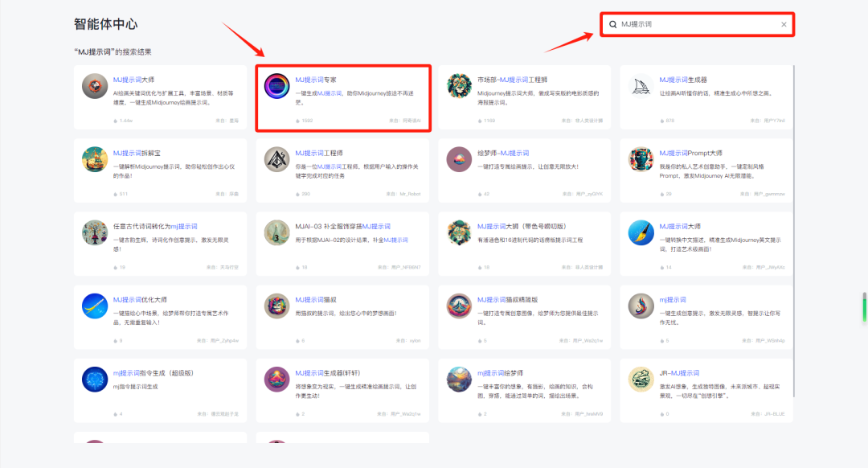Open the MJ提示词大狮（带色号蜡切版）title
The height and width of the screenshot is (468, 868).
pyautogui.click(x=522, y=227)
